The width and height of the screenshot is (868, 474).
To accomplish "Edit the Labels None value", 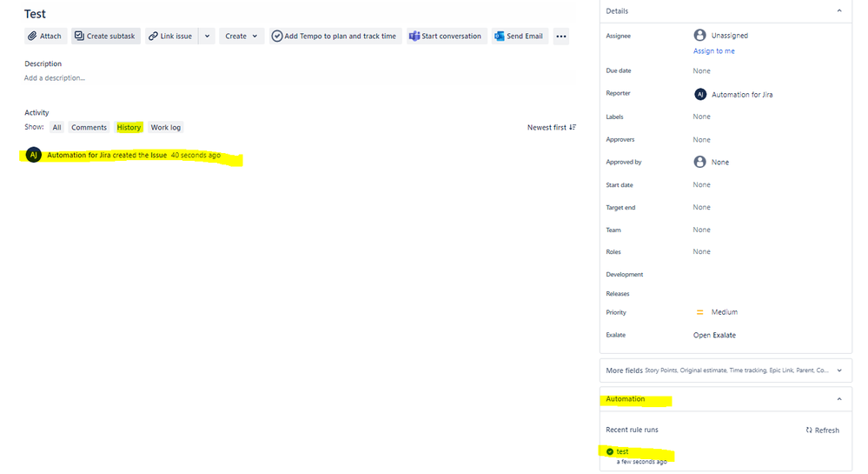I will click(701, 117).
